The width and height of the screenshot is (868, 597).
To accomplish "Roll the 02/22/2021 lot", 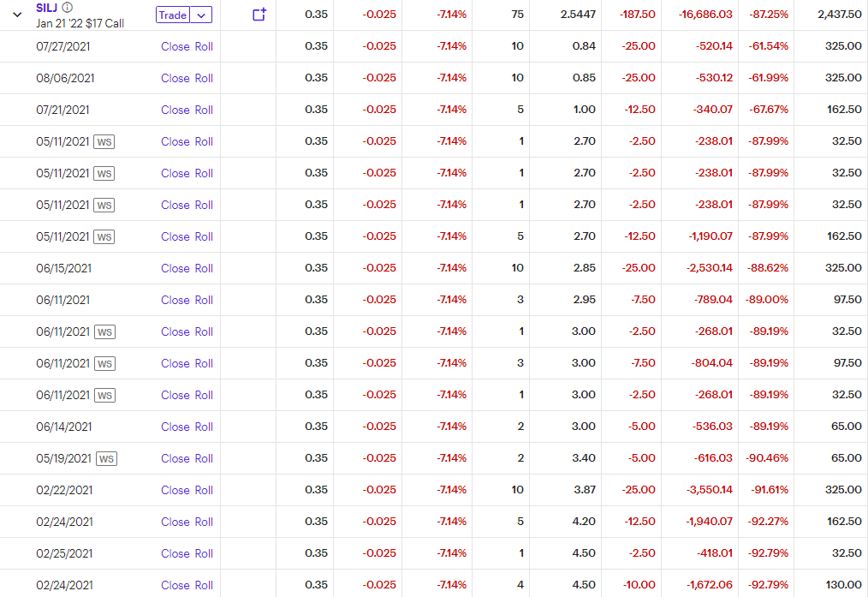I will coord(204,490).
